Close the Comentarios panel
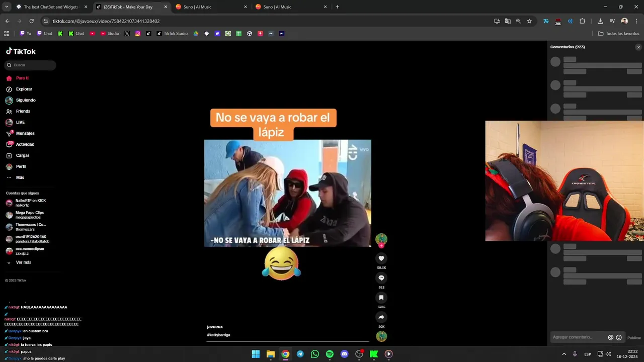Viewport: 644px width, 362px height. point(638,47)
